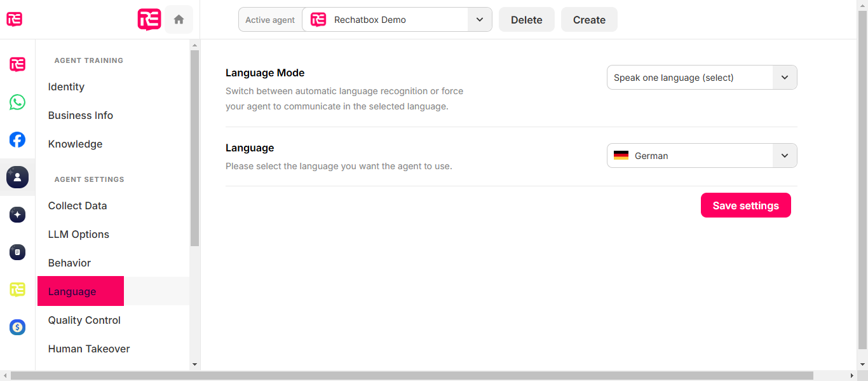Click the dark document icon in sidebar
The width and height of the screenshot is (868, 381).
[x=17, y=253]
